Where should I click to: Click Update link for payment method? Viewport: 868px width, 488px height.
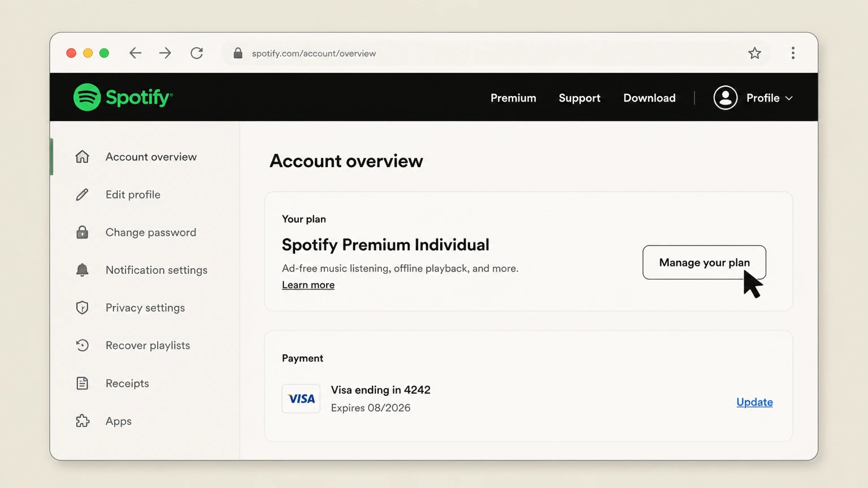(754, 402)
